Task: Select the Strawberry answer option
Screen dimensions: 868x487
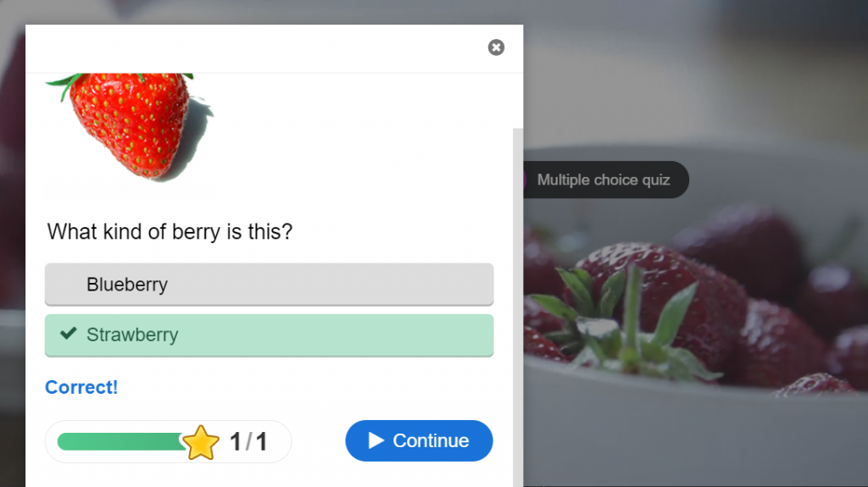Action: [269, 335]
